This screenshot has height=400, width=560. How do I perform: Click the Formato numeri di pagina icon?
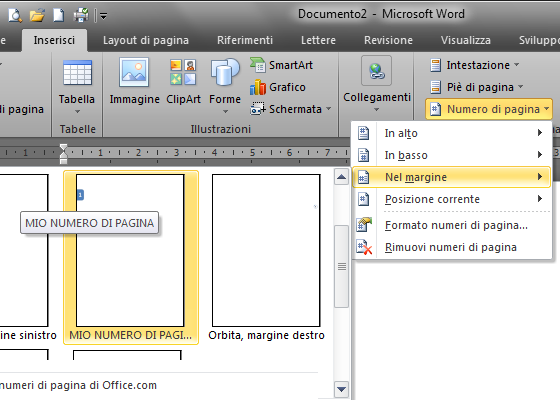(364, 225)
